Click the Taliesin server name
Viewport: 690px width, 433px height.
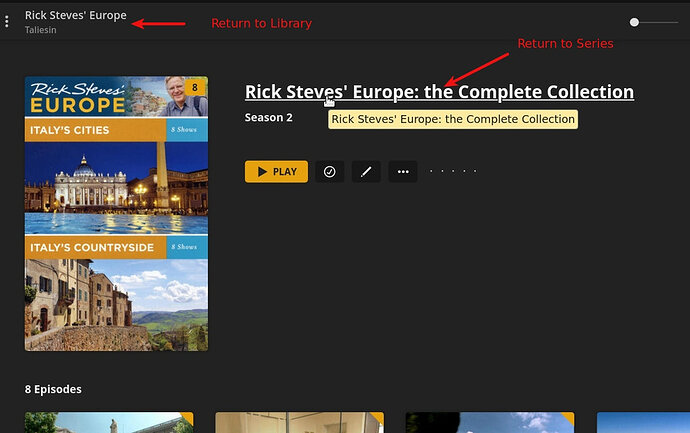pos(40,30)
